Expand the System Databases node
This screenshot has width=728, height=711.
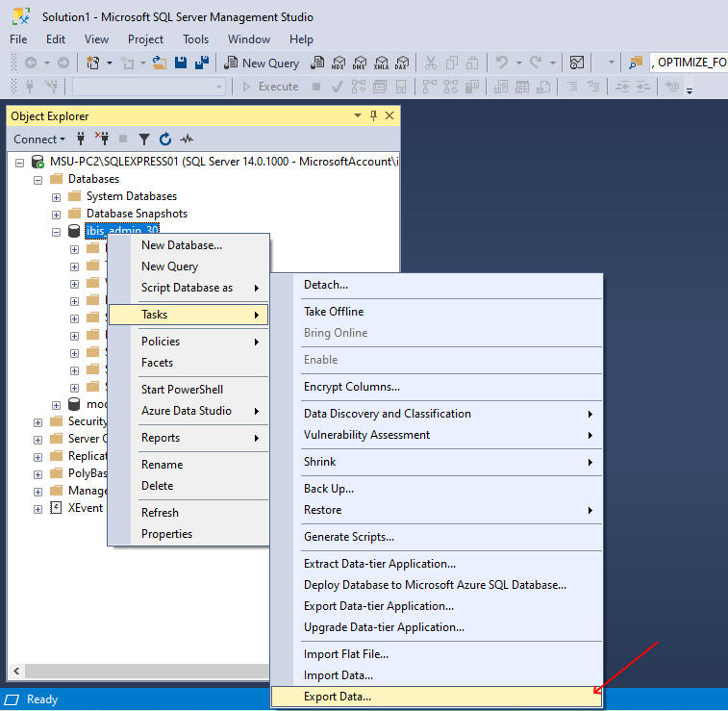pos(56,198)
